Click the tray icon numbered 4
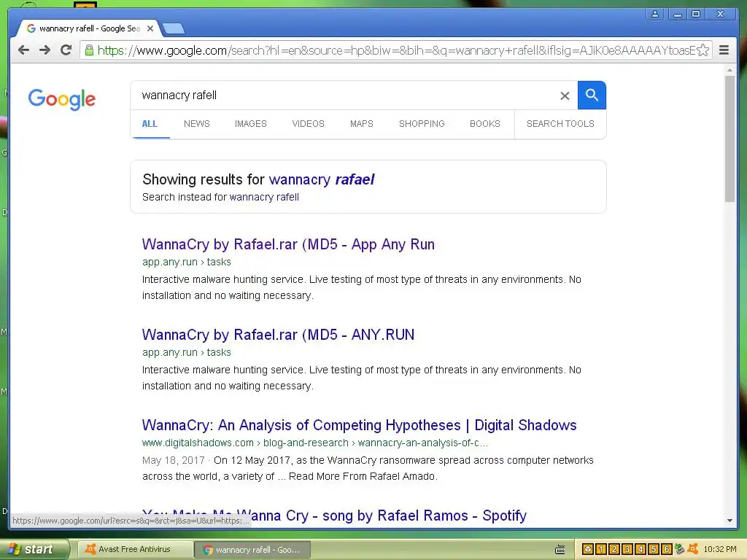747x560 pixels. pos(640,549)
